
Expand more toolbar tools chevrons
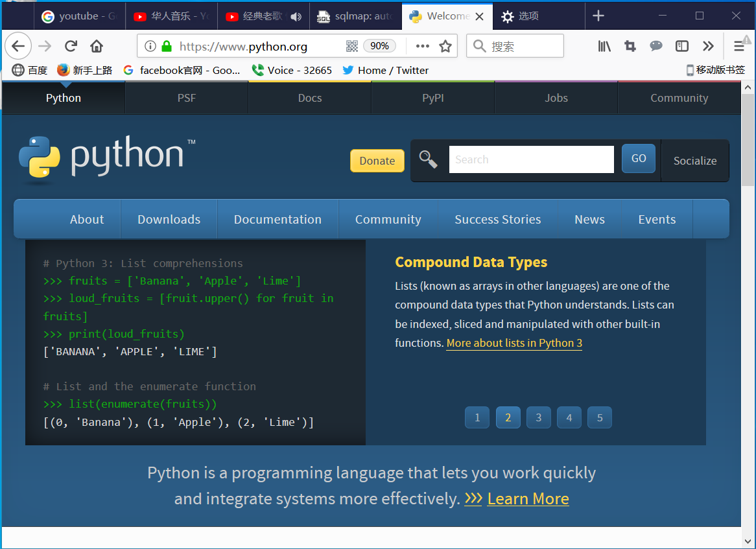[708, 46]
